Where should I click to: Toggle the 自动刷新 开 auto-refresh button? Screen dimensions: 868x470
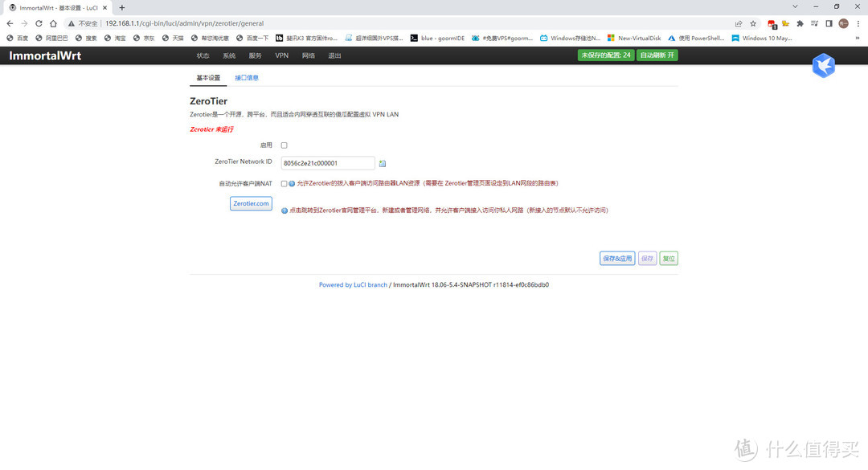(x=657, y=55)
